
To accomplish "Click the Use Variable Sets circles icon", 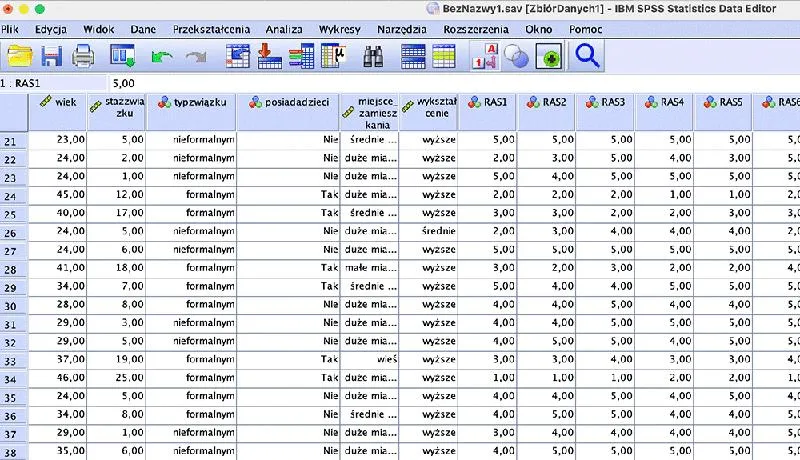I will point(516,57).
